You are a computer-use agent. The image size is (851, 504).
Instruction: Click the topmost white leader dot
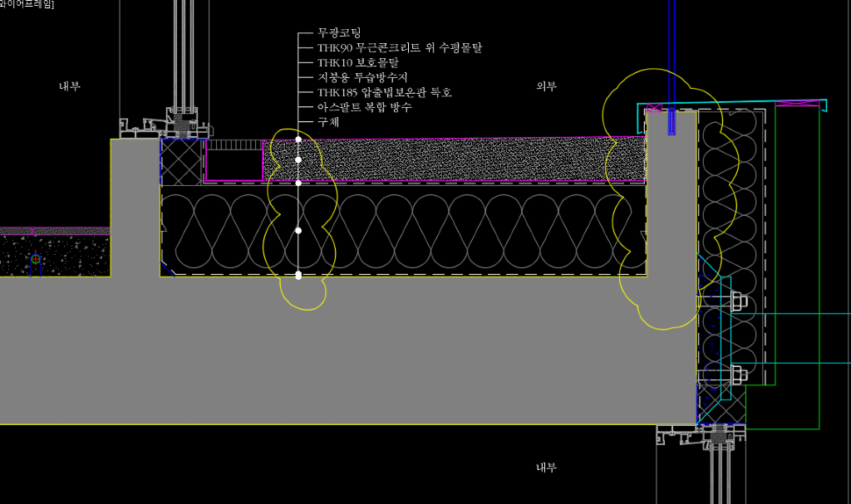298,139
